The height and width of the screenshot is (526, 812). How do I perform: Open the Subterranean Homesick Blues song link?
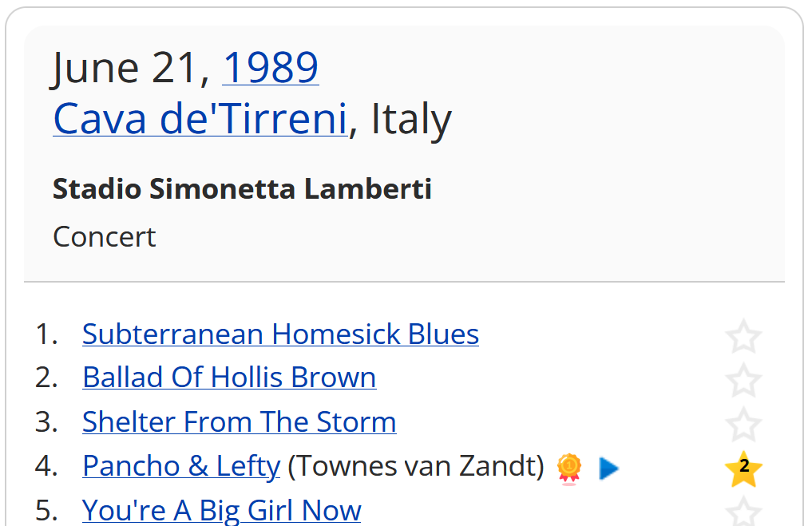pyautogui.click(x=280, y=334)
